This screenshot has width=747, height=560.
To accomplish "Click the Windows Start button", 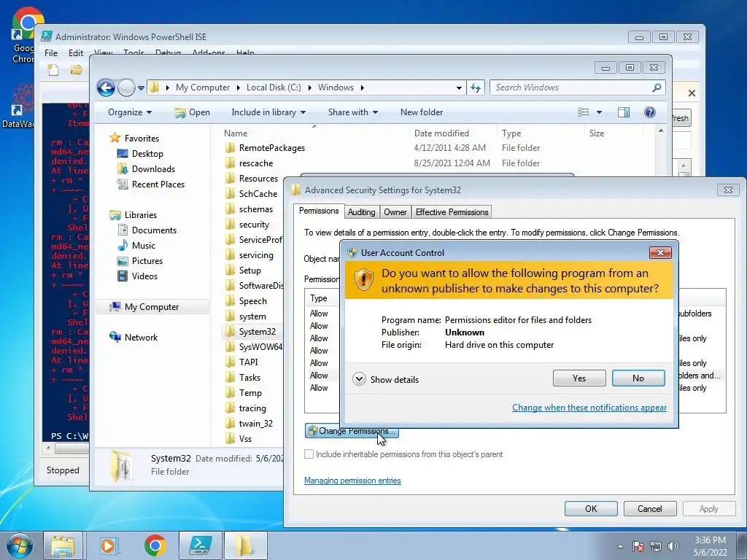I will point(19,545).
